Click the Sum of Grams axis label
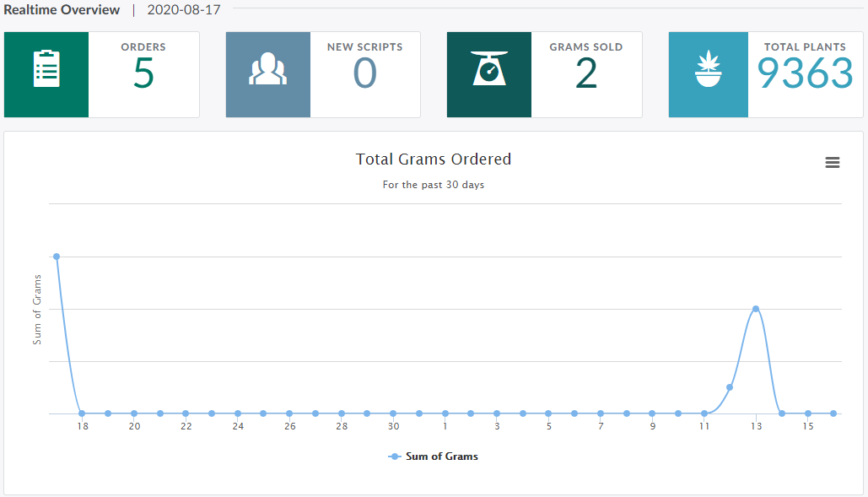868x497 pixels. coord(37,310)
